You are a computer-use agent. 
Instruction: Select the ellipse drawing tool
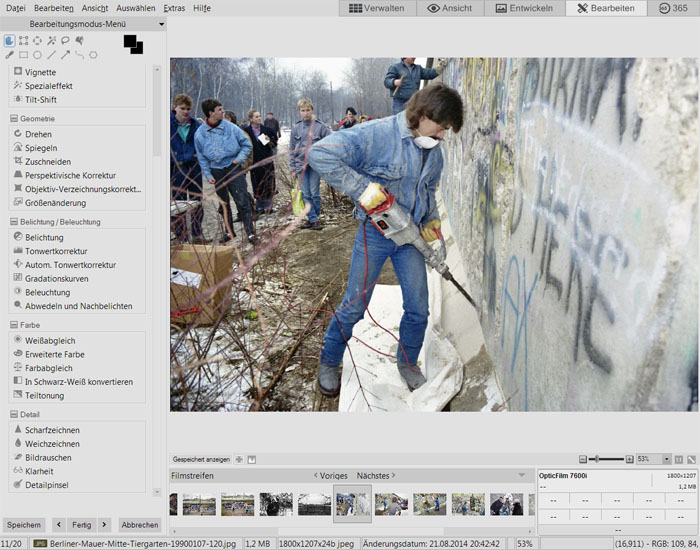pos(37,55)
